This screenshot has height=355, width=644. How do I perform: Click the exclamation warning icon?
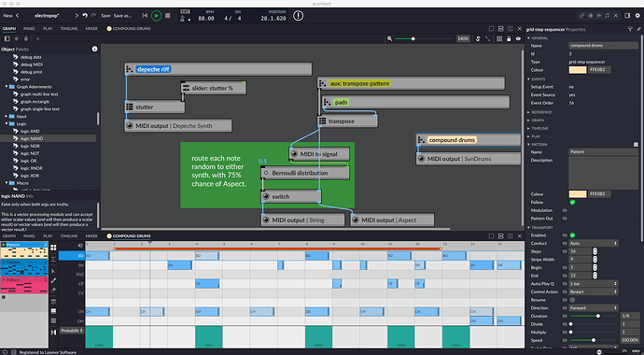click(298, 16)
